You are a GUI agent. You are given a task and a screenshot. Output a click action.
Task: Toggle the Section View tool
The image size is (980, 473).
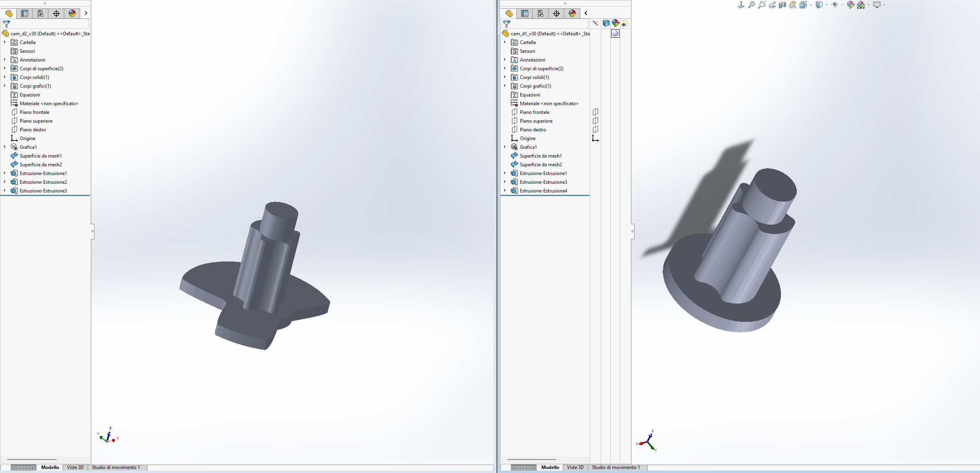click(782, 5)
